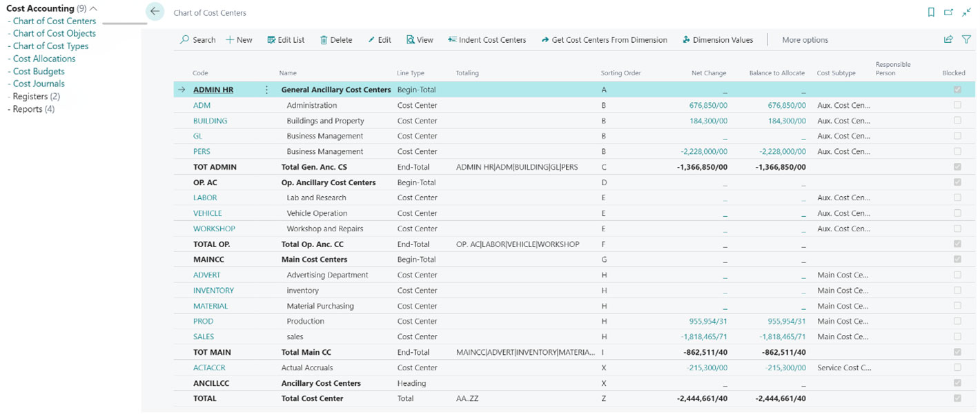Image resolution: width=980 pixels, height=417 pixels.
Task: Toggle Blocked checkbox for PROD row
Action: coord(957,321)
